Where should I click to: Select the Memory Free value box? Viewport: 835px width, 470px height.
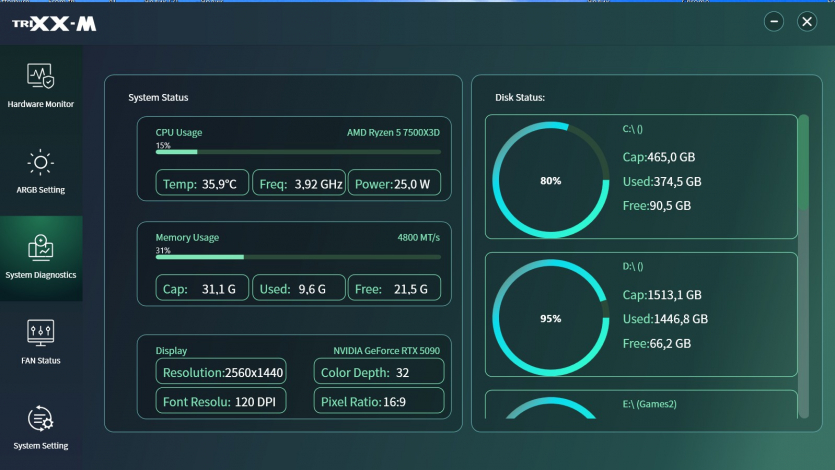pos(394,289)
